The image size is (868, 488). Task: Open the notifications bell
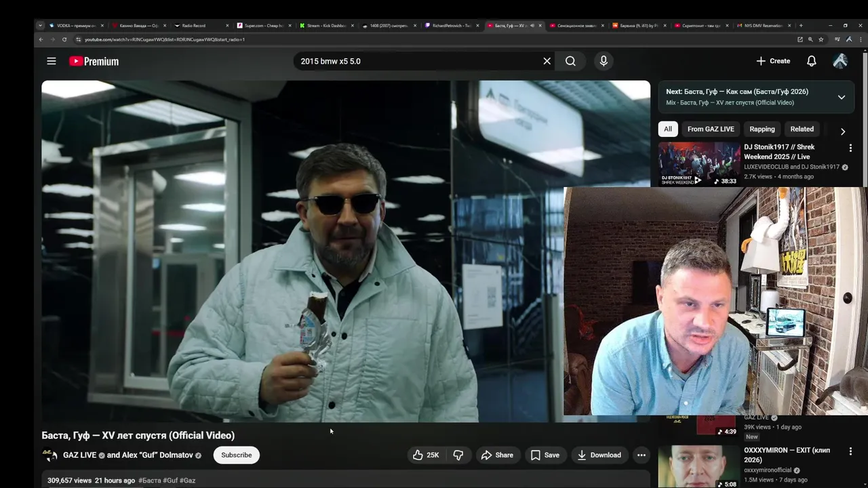coord(811,61)
